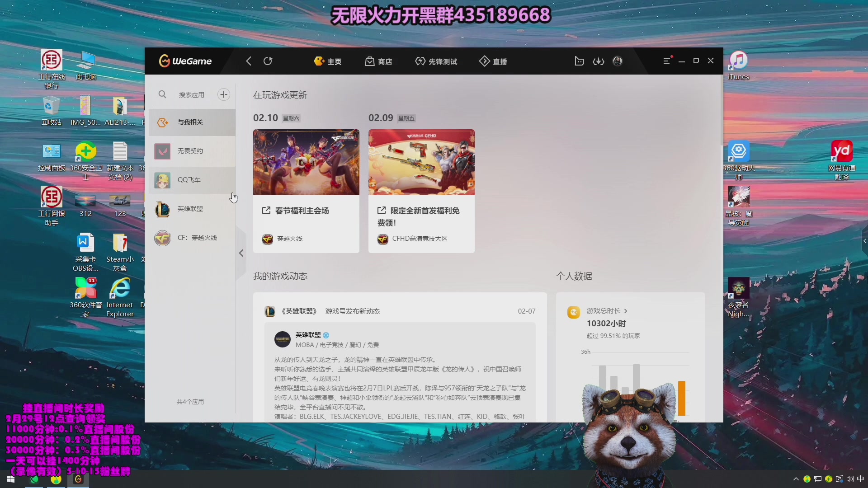This screenshot has height=488, width=868.
Task: Expand 游戏总时长 details chevron
Action: [x=626, y=311]
